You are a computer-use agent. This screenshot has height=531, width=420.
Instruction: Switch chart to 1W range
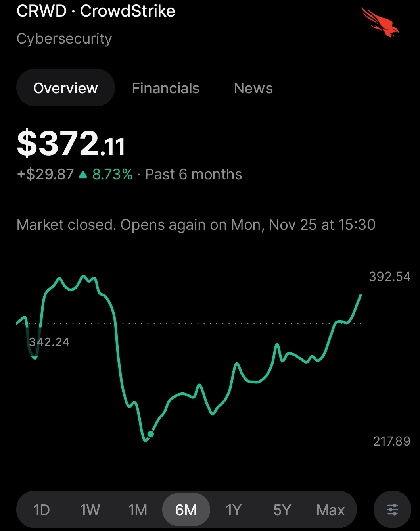pos(90,510)
